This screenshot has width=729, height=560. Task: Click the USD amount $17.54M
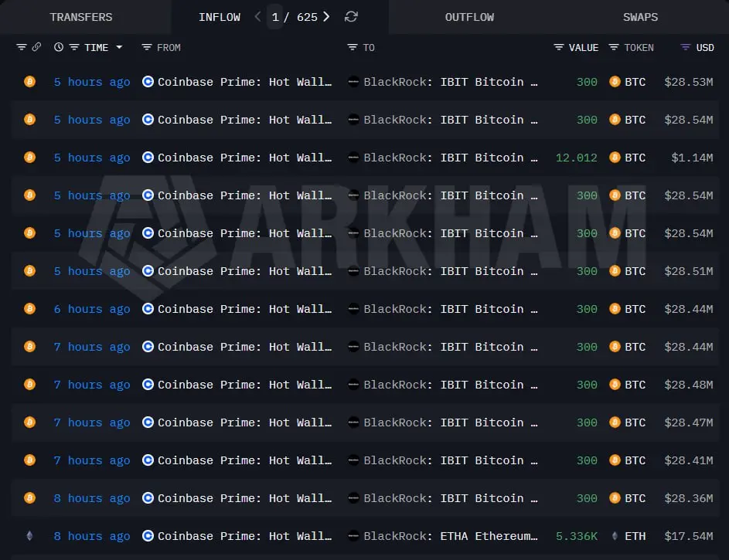click(x=689, y=536)
